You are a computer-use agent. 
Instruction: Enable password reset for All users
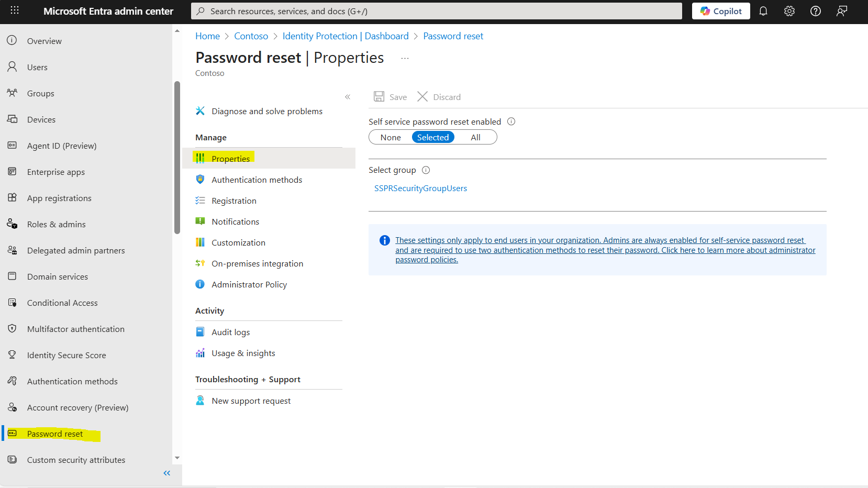tap(475, 137)
